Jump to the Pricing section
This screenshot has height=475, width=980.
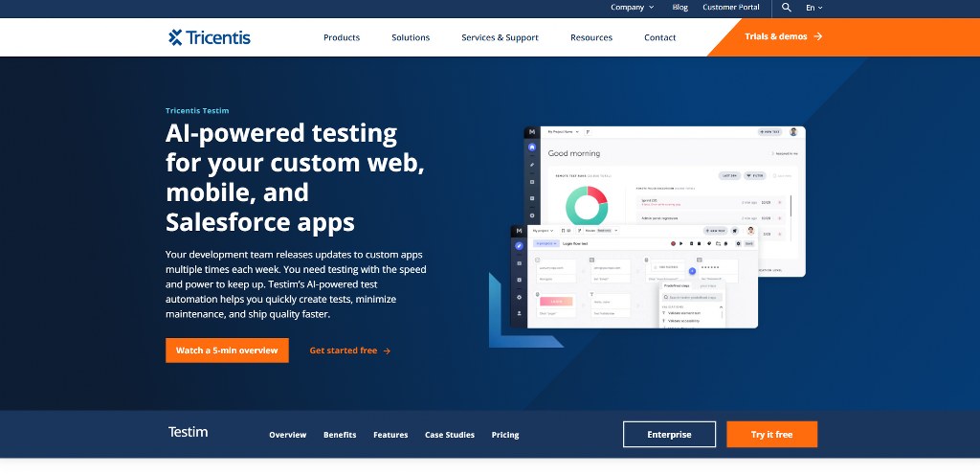coord(505,435)
